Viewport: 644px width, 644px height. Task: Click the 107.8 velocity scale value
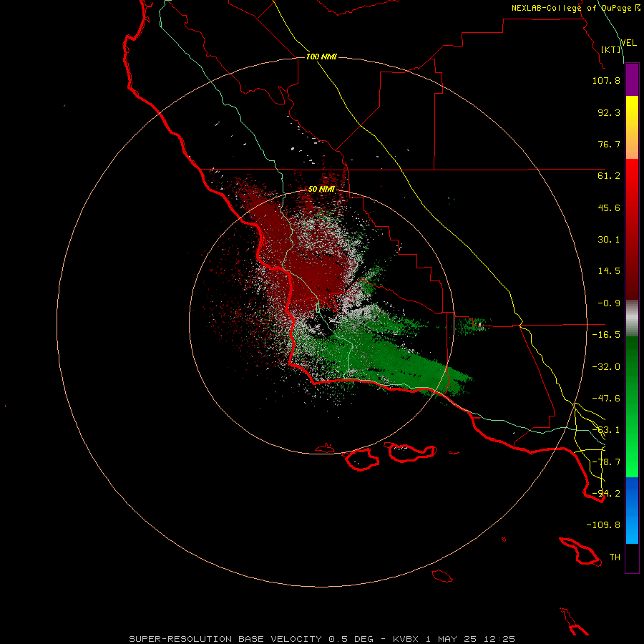click(606, 80)
